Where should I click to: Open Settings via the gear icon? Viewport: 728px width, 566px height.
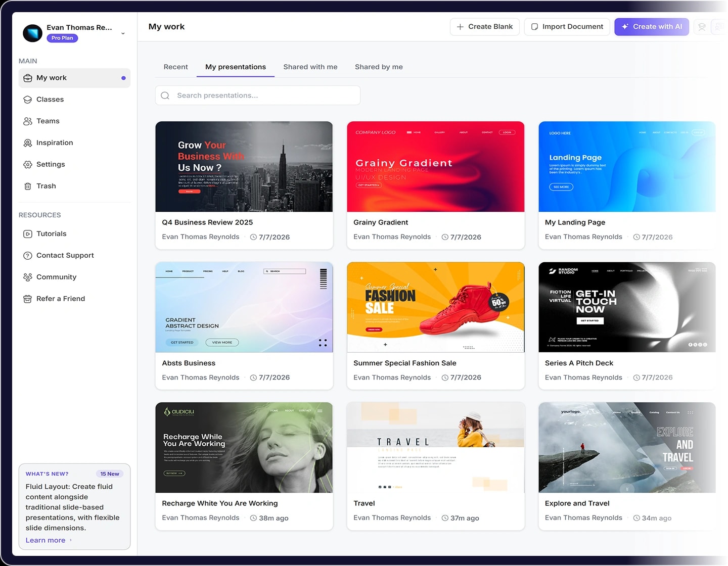click(28, 165)
